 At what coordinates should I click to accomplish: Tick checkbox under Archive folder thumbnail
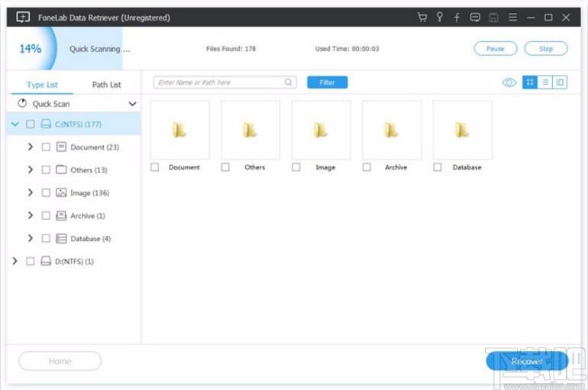pyautogui.click(x=367, y=167)
